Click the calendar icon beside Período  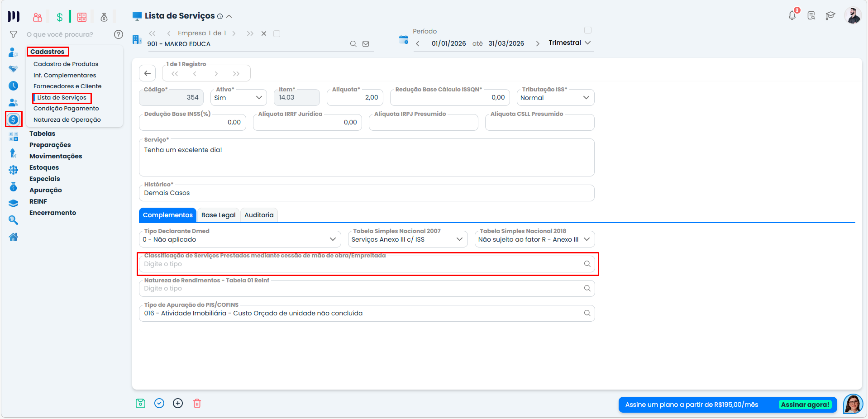point(404,39)
